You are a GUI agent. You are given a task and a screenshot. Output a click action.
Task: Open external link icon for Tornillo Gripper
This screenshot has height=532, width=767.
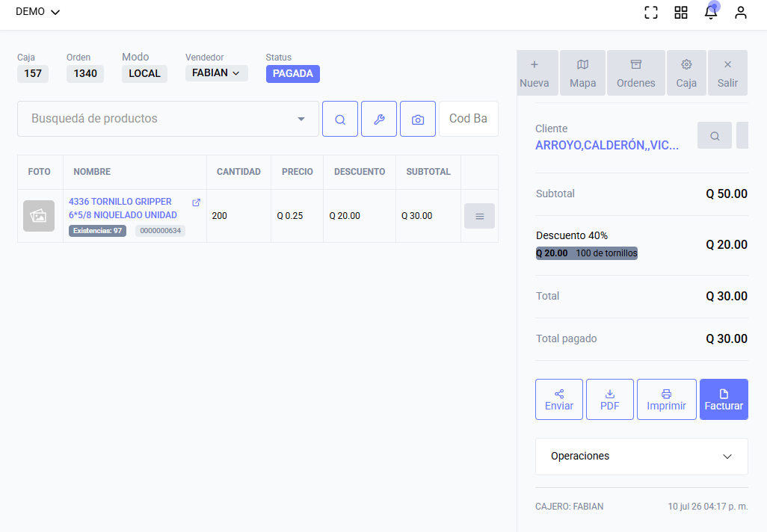[196, 202]
